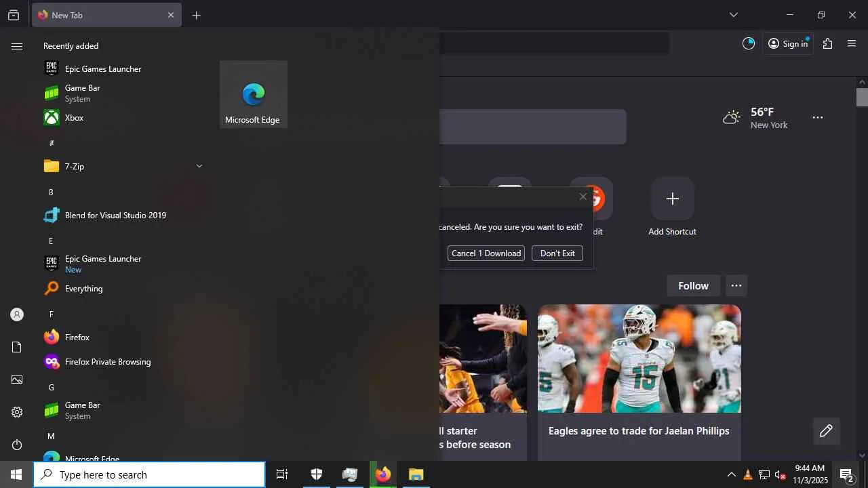
Task: Switch to Firefox on the taskbar
Action: tap(383, 474)
